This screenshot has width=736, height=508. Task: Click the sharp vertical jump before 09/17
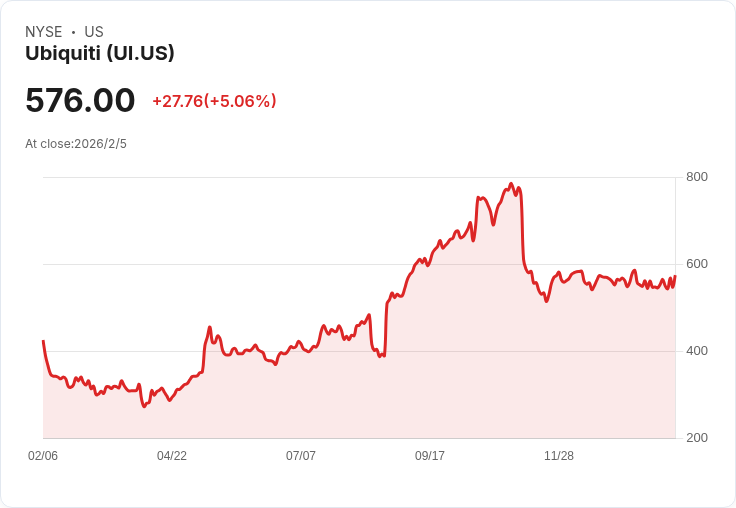386,329
